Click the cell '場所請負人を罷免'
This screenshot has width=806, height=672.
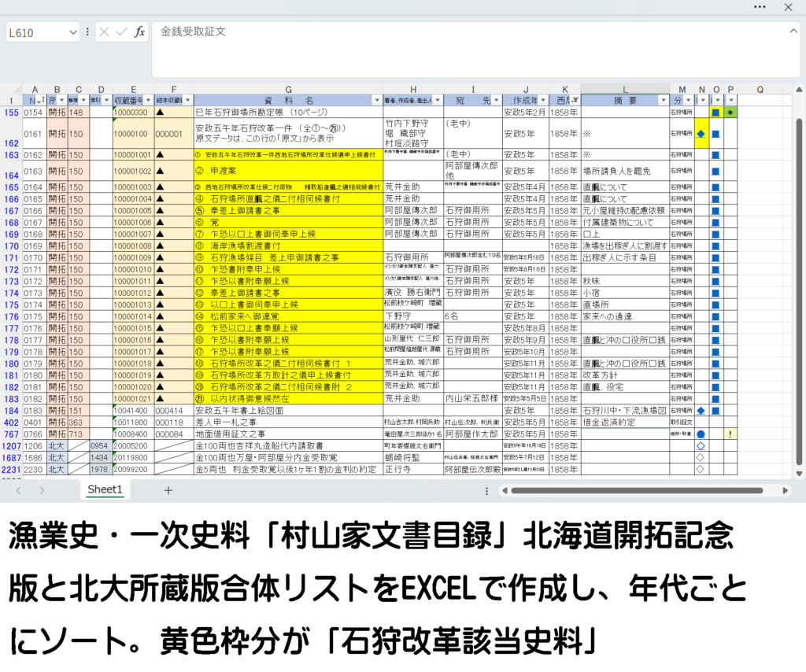(x=625, y=171)
